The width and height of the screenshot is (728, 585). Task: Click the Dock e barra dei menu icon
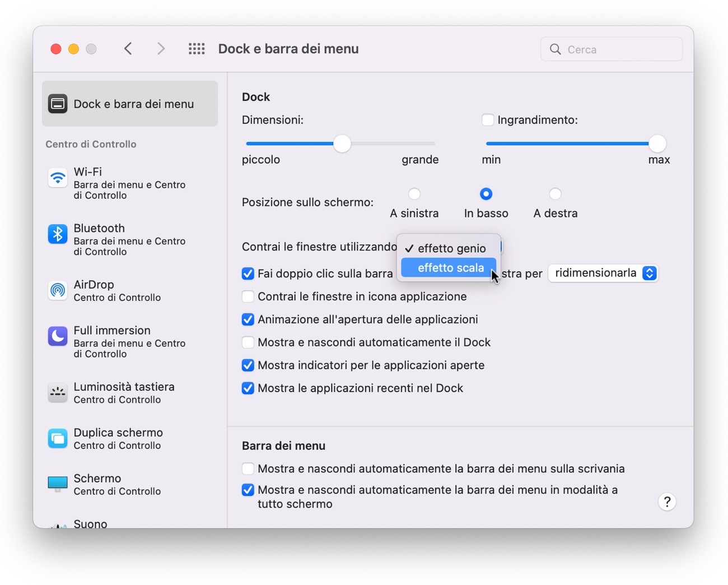coord(58,104)
